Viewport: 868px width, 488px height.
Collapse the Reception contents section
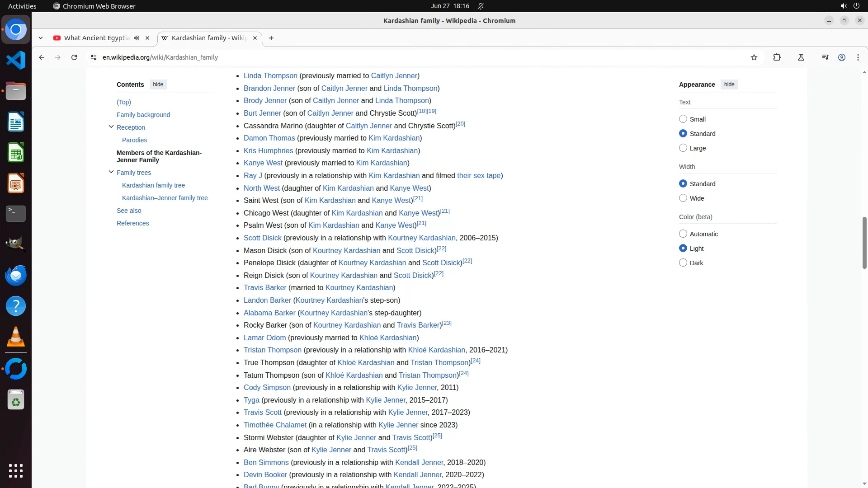111,127
